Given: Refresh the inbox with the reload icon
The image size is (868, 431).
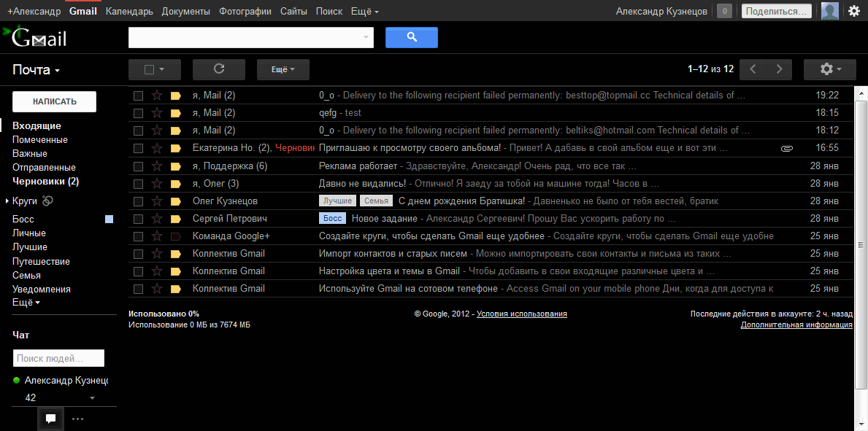Looking at the screenshot, I should tap(219, 69).
